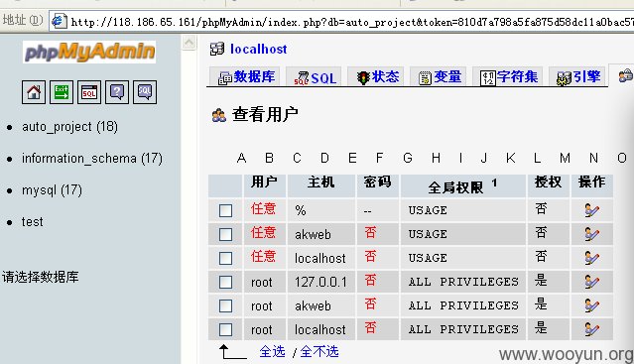This screenshot has height=364, width=634.
Task: Edit privileges for root on localhost
Action: 591,329
